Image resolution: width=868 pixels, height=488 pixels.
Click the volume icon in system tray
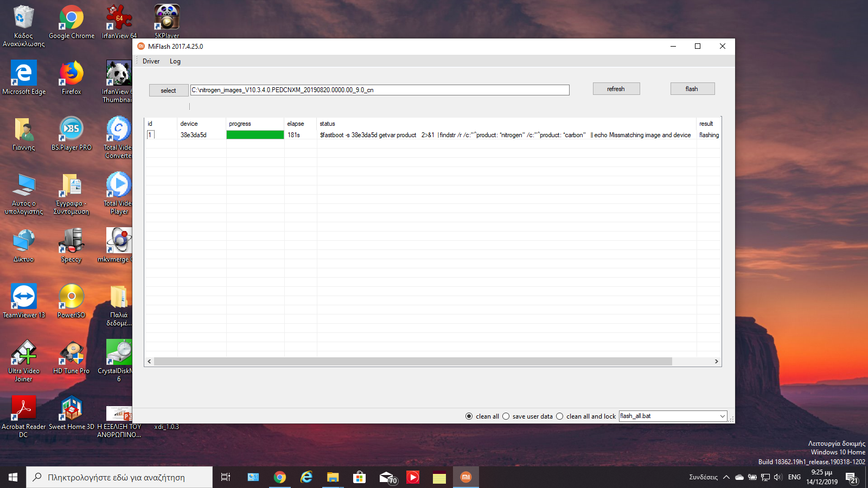click(777, 477)
